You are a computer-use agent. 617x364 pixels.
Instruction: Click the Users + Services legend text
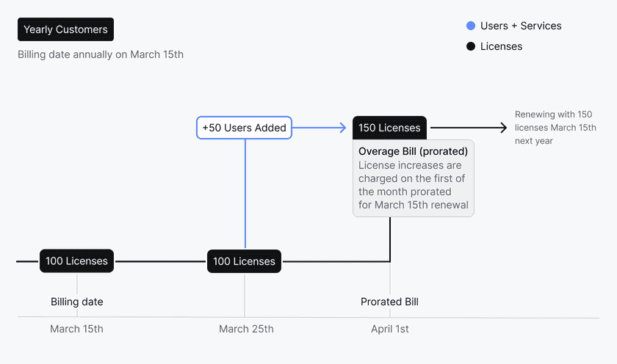pos(521,26)
